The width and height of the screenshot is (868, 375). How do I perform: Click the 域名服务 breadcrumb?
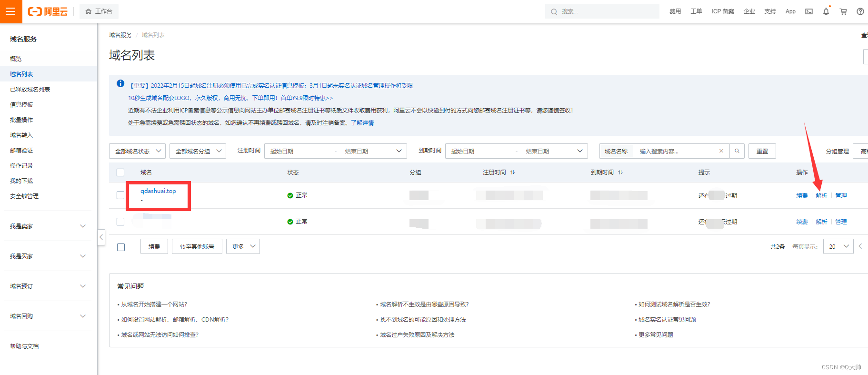coord(120,35)
